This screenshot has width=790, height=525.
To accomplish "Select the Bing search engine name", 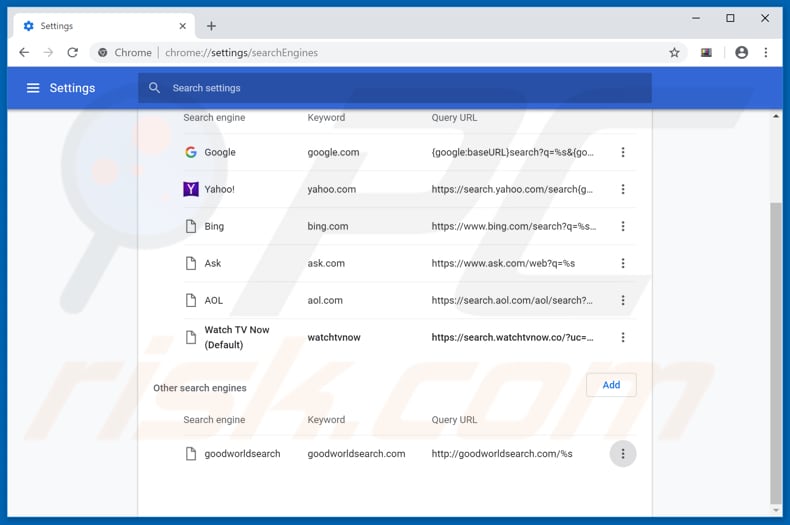I will click(x=214, y=226).
